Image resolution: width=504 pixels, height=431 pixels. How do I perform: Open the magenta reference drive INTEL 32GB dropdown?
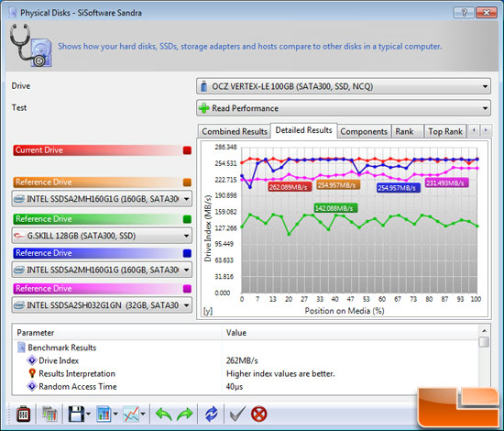pyautogui.click(x=102, y=305)
